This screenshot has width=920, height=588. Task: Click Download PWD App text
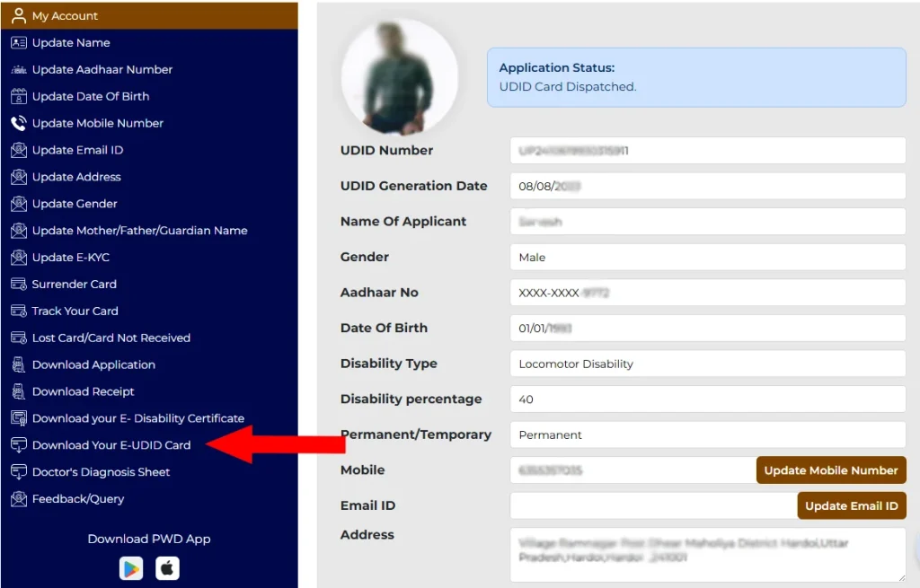coord(149,539)
